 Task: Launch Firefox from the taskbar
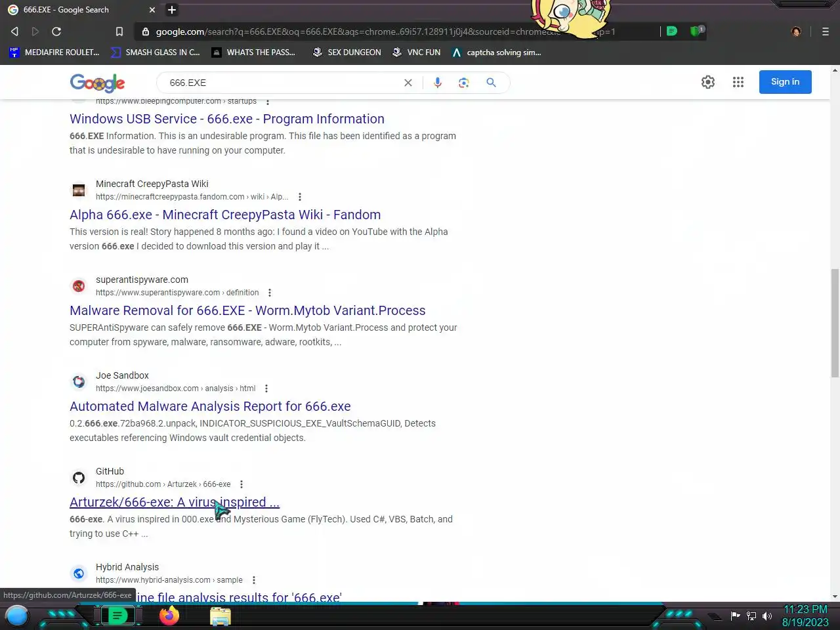169,616
